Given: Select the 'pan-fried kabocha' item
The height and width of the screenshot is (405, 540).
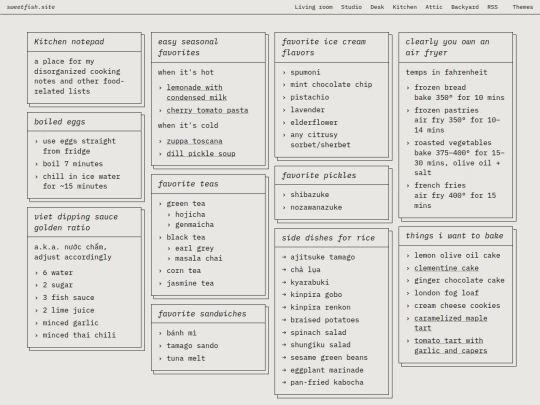Looking at the screenshot, I should [326, 382].
